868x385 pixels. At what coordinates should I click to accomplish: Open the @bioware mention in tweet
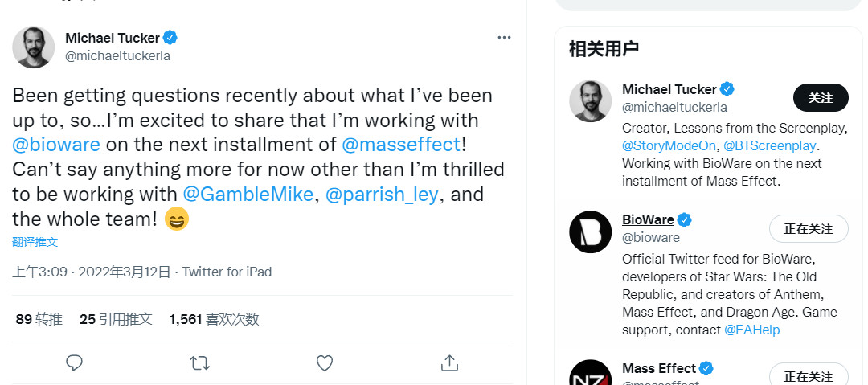click(56, 145)
